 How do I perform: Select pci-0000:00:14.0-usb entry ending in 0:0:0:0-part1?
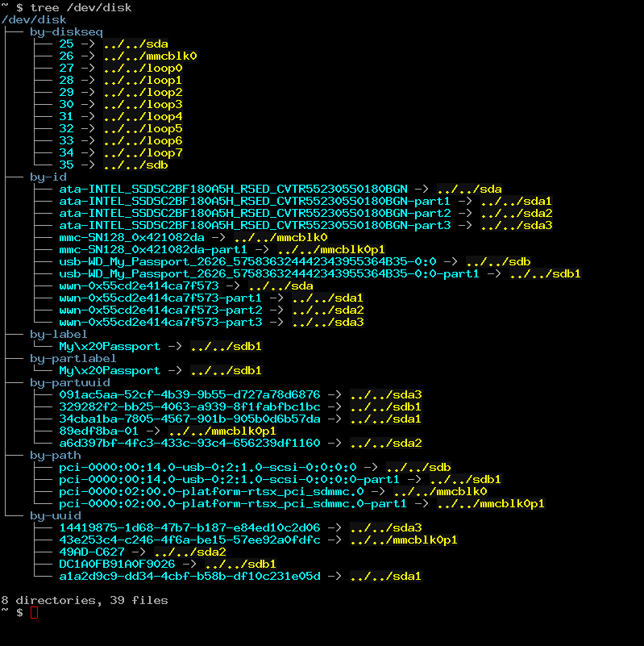tap(229, 480)
